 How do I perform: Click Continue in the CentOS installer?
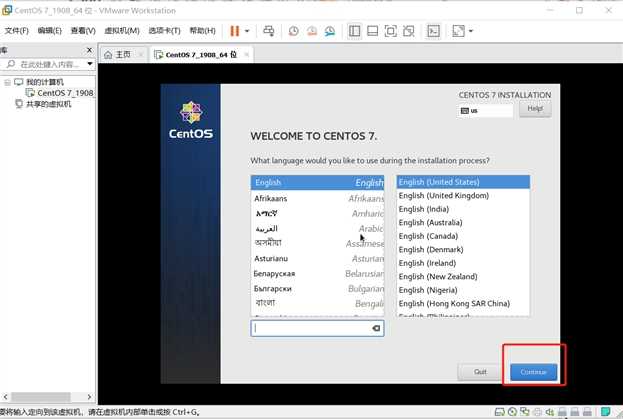[534, 372]
